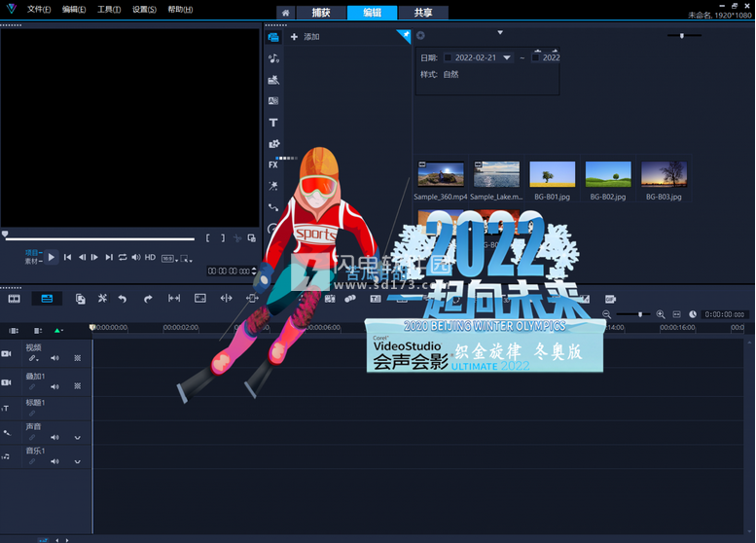
Task: Mute the Music 1 (音乐1) track
Action: (54, 461)
